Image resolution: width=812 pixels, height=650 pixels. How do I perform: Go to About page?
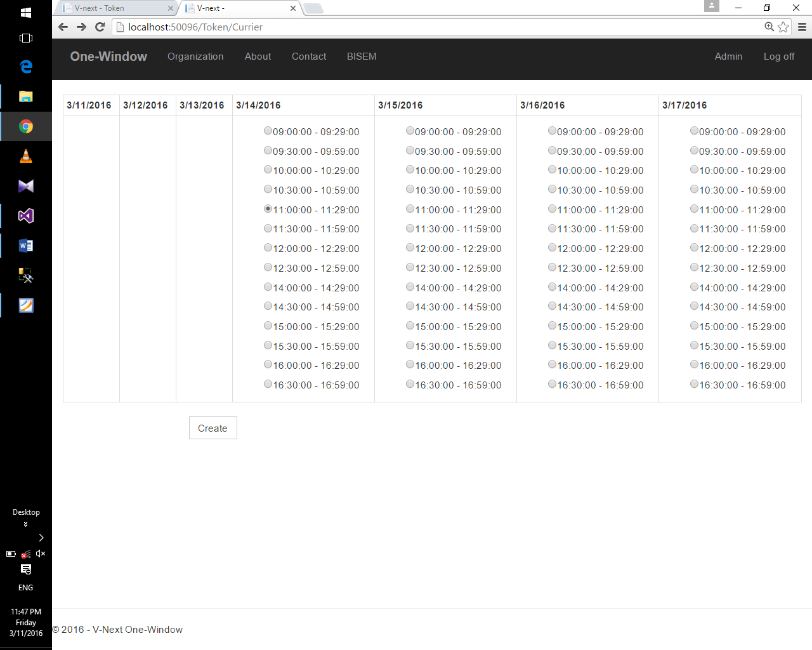(258, 56)
